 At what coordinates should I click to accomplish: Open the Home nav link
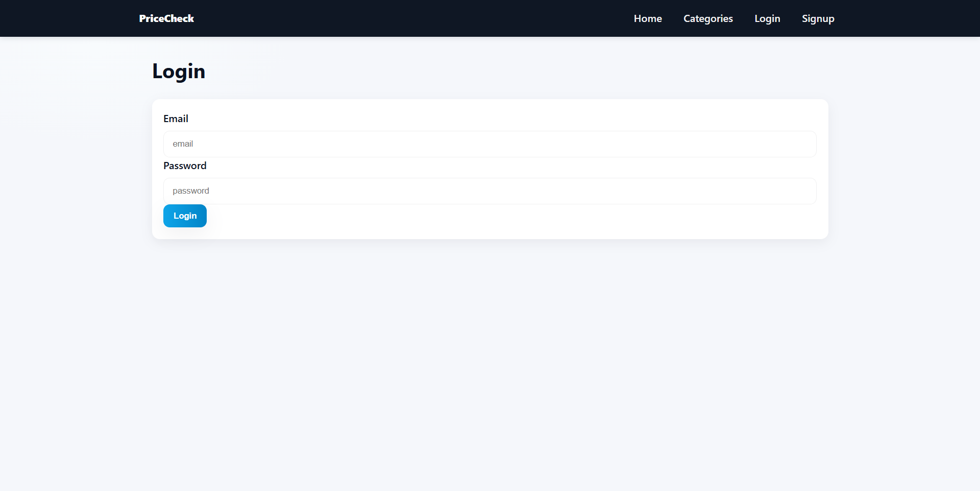[648, 18]
